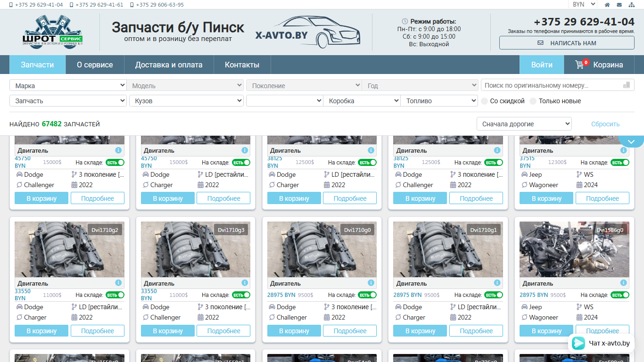Viewport: 644px width, 362px height.
Task: Open the Кузов dropdown
Action: point(186,101)
